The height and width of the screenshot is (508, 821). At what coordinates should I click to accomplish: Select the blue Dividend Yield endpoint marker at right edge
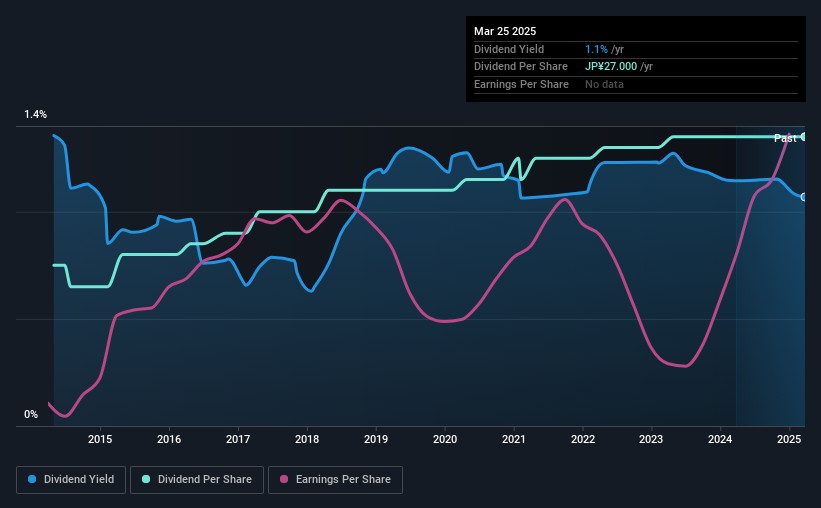pos(804,197)
